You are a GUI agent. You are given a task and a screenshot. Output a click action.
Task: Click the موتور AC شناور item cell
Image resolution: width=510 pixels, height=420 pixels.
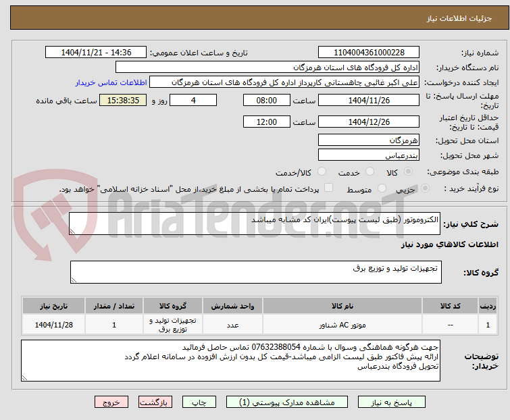(x=342, y=325)
